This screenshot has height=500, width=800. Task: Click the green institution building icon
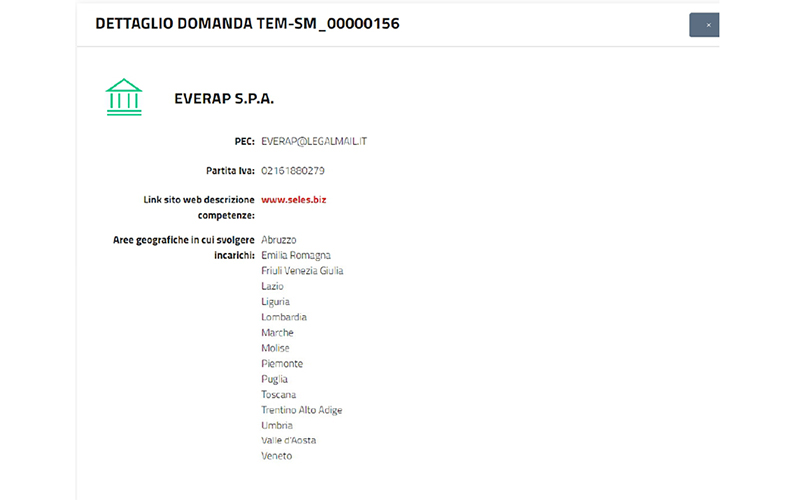[124, 97]
